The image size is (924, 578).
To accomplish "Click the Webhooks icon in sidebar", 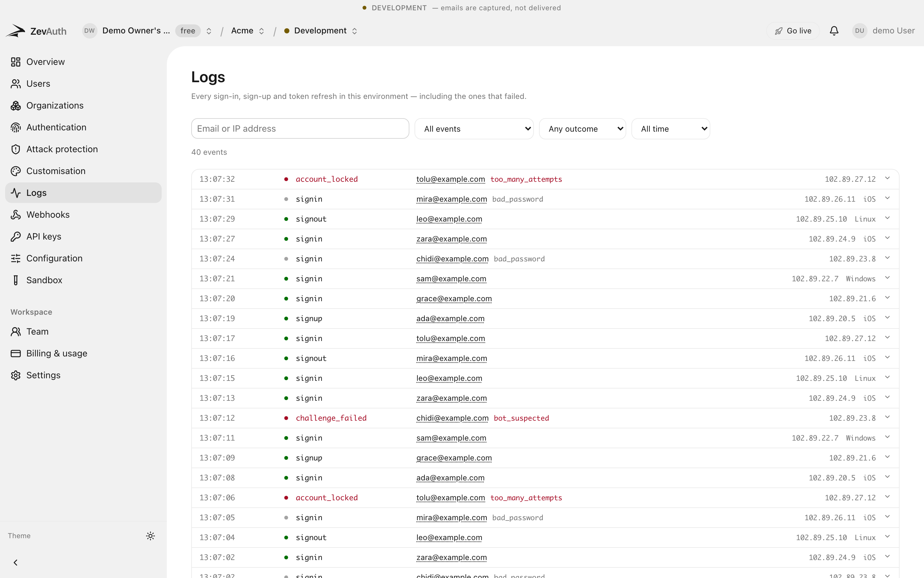I will click(x=16, y=215).
